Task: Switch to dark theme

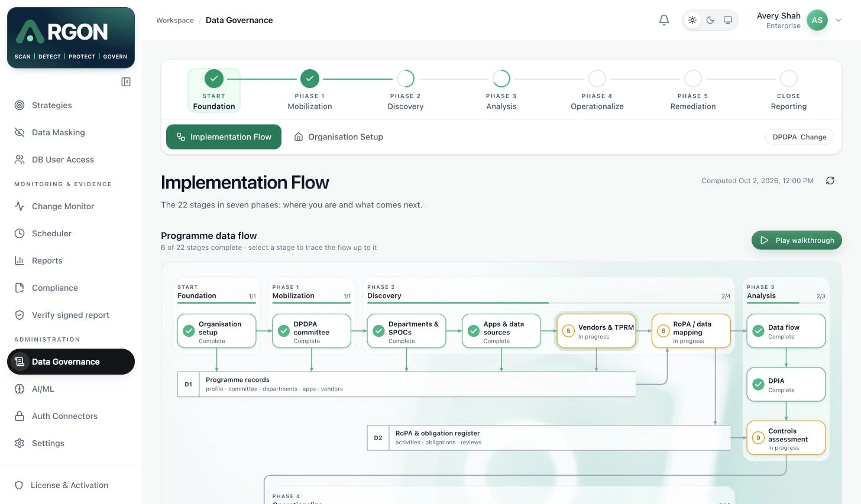Action: coord(710,20)
